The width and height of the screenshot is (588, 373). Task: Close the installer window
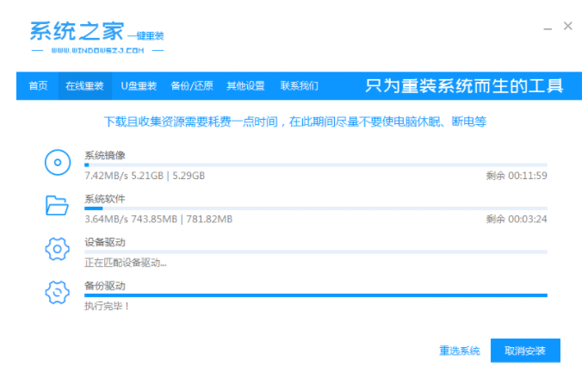pyautogui.click(x=567, y=26)
